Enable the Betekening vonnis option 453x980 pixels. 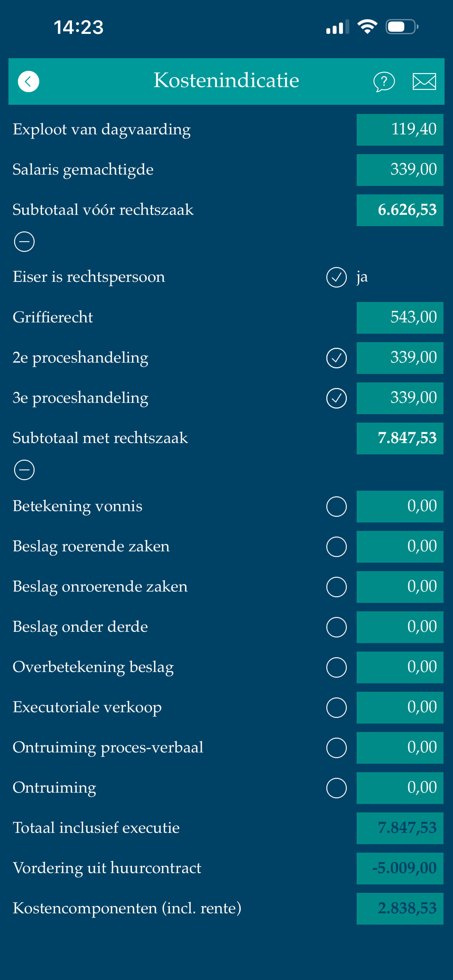[x=336, y=507]
